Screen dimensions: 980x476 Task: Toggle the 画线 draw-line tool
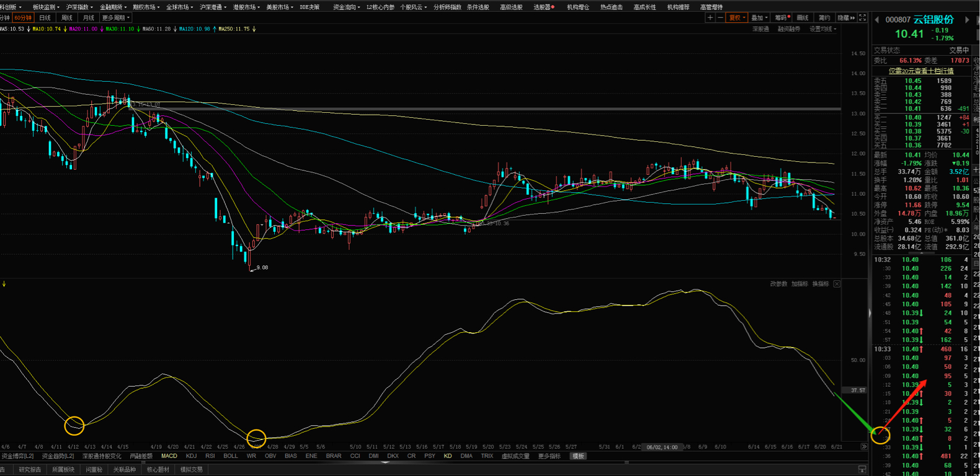803,18
